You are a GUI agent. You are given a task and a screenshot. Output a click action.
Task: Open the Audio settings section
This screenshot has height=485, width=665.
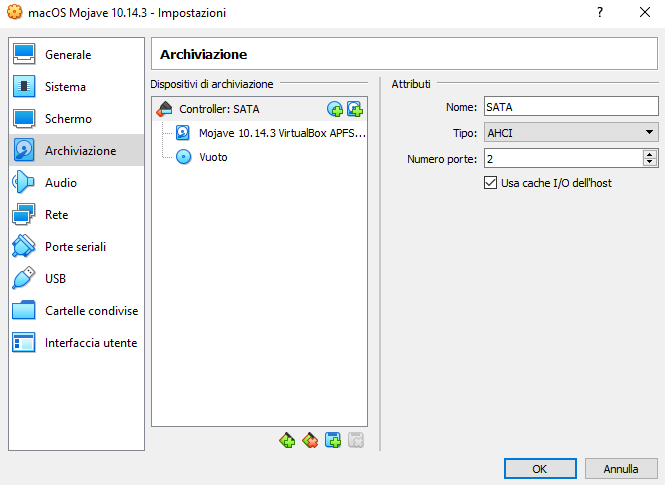76,183
